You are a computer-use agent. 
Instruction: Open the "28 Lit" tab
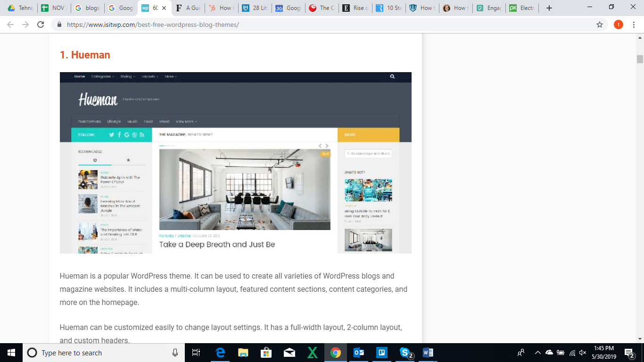tap(255, 8)
